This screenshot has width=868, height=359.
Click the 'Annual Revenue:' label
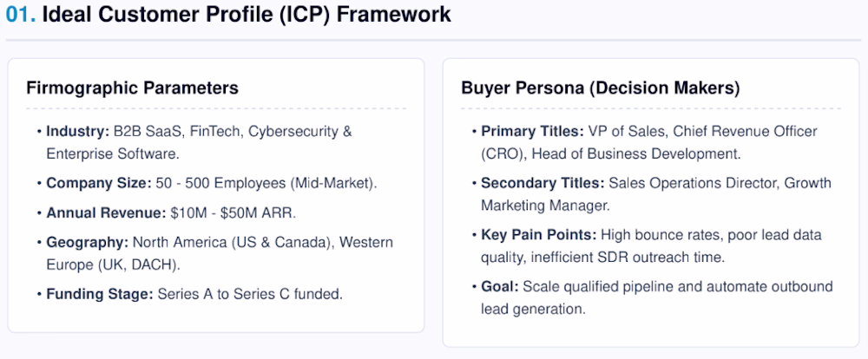pos(106,213)
